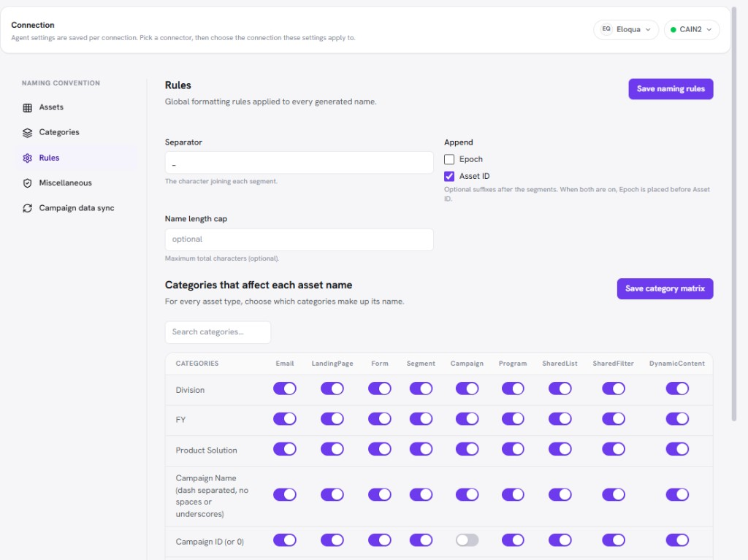Expand the Eloqua connector dropdown
This screenshot has height=560, width=748.
tap(626, 30)
